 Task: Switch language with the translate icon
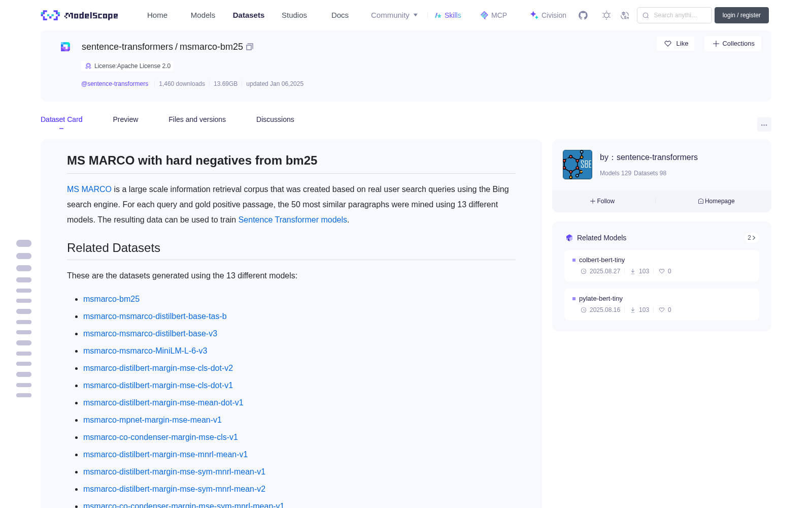[x=625, y=15]
